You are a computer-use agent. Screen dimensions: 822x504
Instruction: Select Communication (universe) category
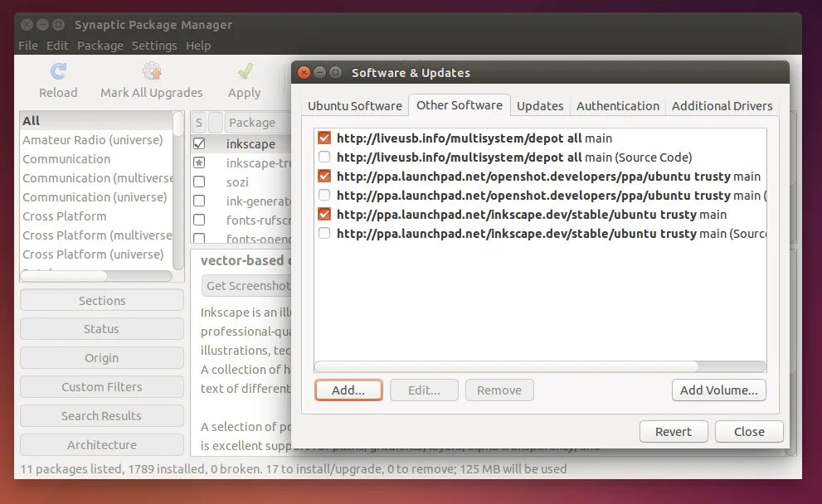(x=96, y=197)
